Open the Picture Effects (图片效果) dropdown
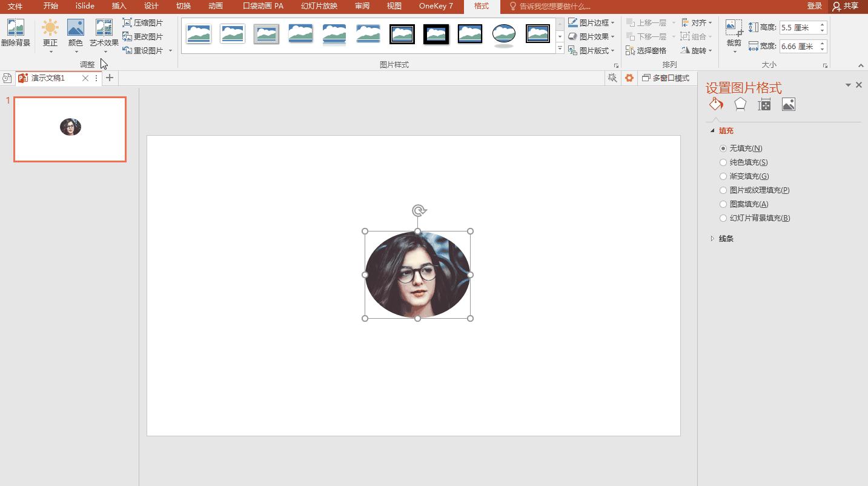Viewport: 868px width, 486px height. [592, 36]
